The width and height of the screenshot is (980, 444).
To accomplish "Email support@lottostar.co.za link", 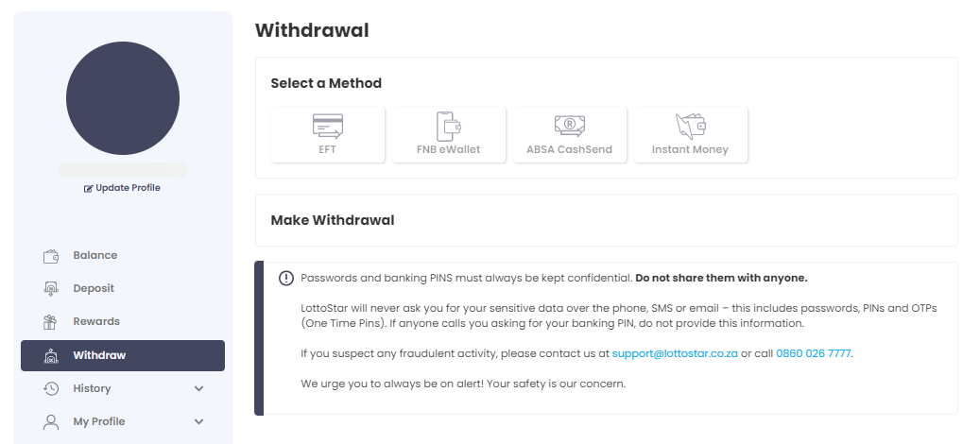I will tap(675, 353).
